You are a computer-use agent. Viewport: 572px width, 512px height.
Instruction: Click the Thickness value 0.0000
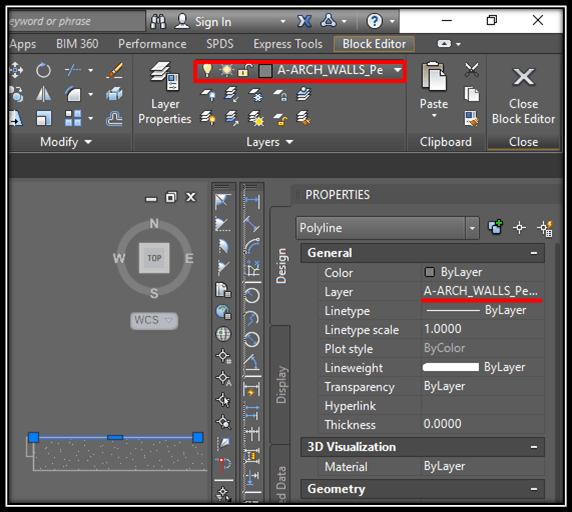point(442,424)
